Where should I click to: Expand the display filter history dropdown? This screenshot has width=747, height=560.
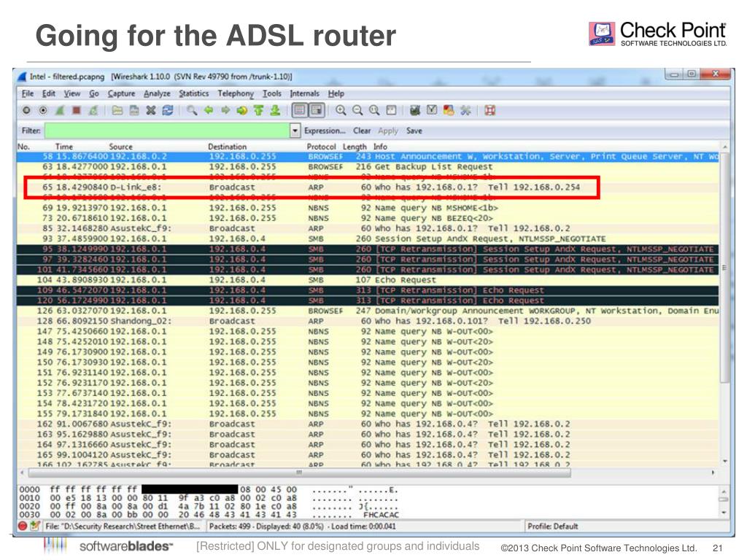pyautogui.click(x=295, y=131)
